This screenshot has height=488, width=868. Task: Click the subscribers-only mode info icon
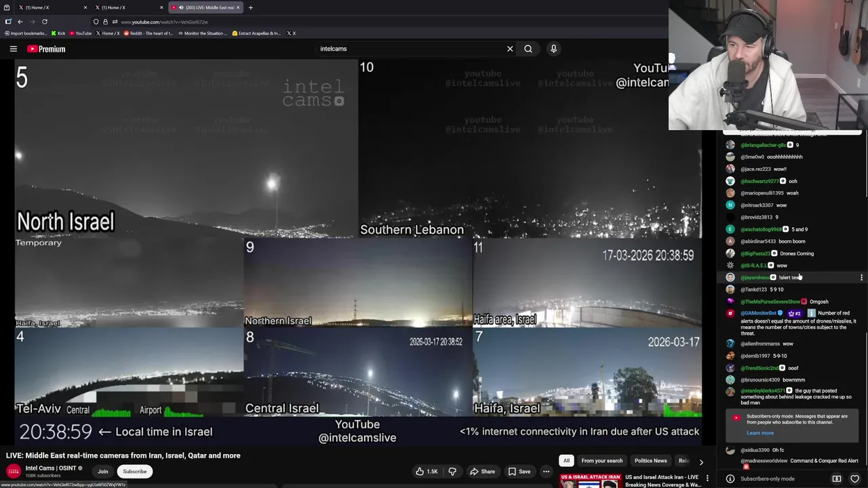click(730, 479)
